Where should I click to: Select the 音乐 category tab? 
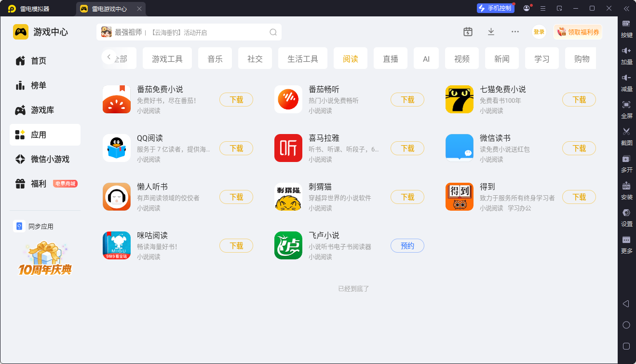click(x=215, y=58)
